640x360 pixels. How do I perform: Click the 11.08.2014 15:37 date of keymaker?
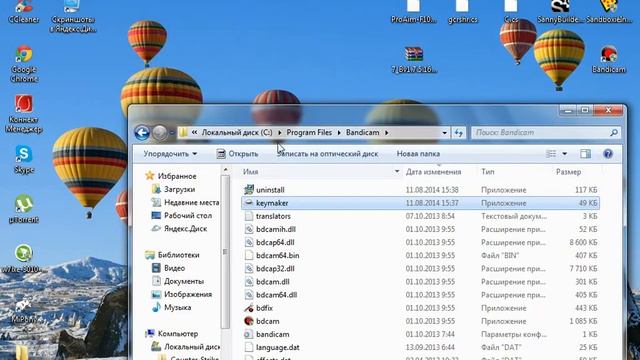pyautogui.click(x=432, y=203)
